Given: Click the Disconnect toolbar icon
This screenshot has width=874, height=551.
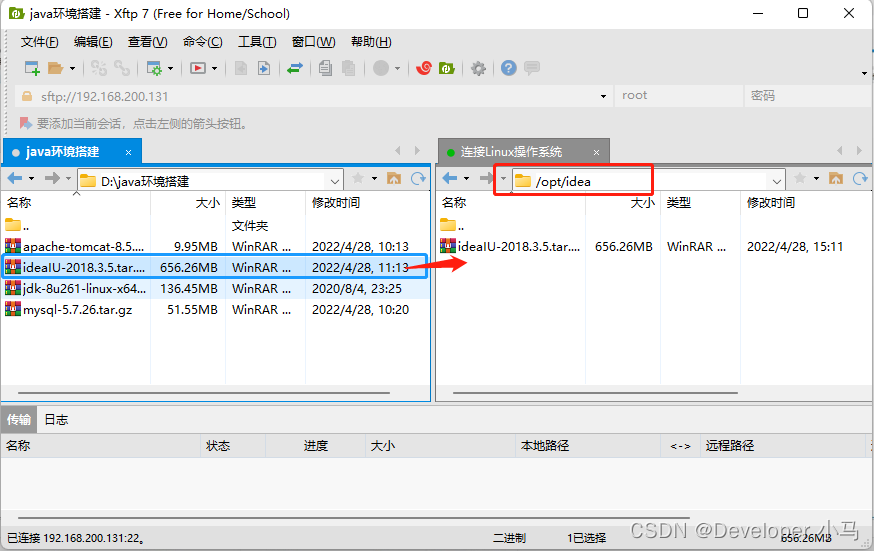Looking at the screenshot, I should tap(122, 68).
